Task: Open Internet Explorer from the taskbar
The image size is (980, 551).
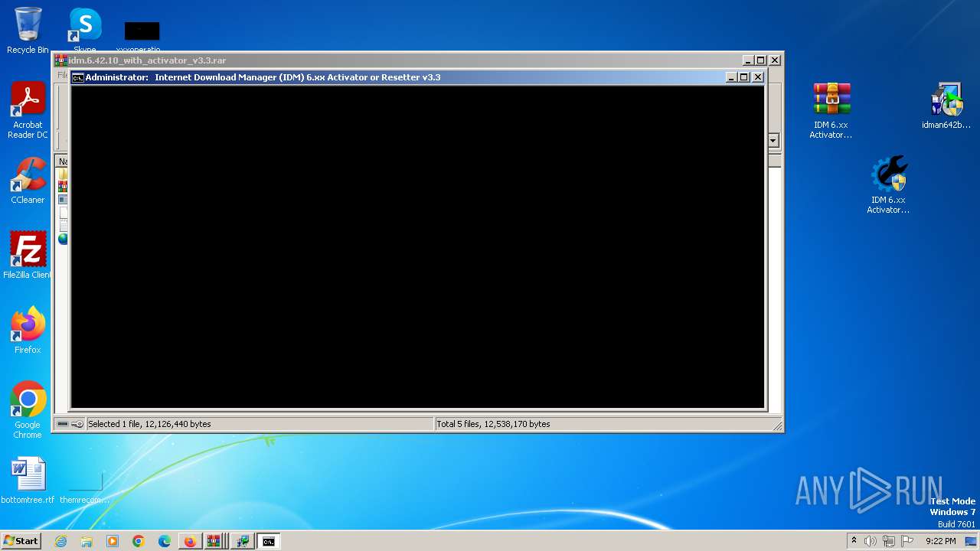Action: [60, 541]
